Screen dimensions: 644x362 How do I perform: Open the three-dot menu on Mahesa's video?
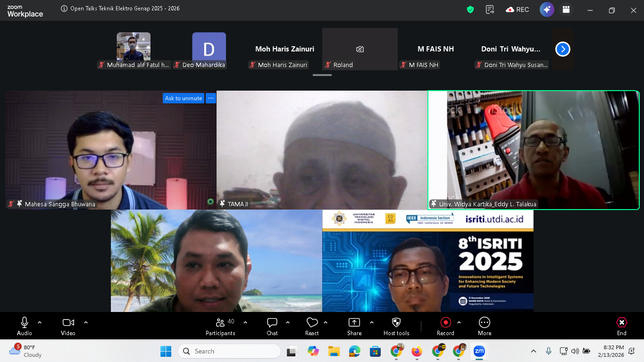tap(211, 98)
